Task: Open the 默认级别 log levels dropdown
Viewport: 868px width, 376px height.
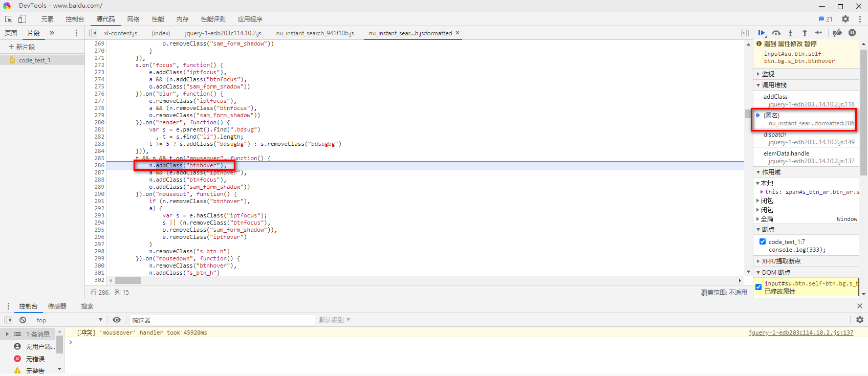Action: click(x=335, y=320)
